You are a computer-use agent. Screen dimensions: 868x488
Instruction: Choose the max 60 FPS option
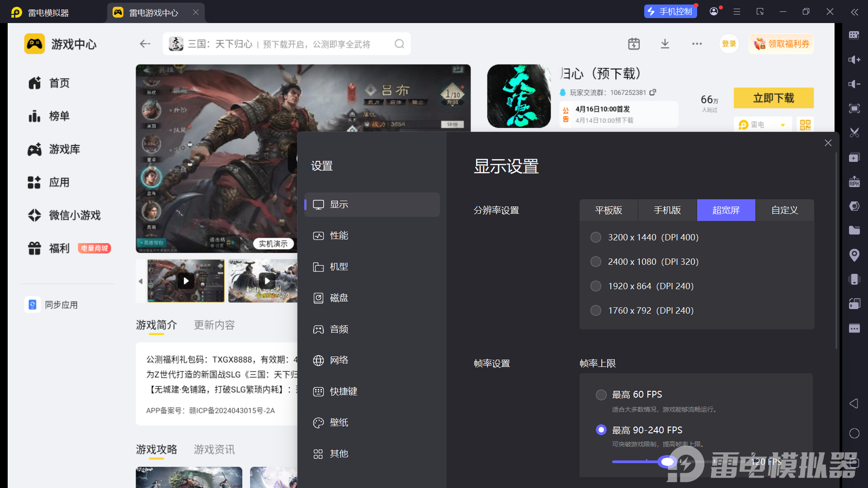601,395
